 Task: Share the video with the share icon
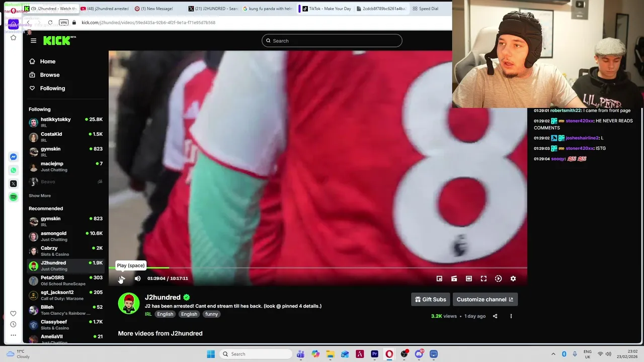tap(495, 316)
